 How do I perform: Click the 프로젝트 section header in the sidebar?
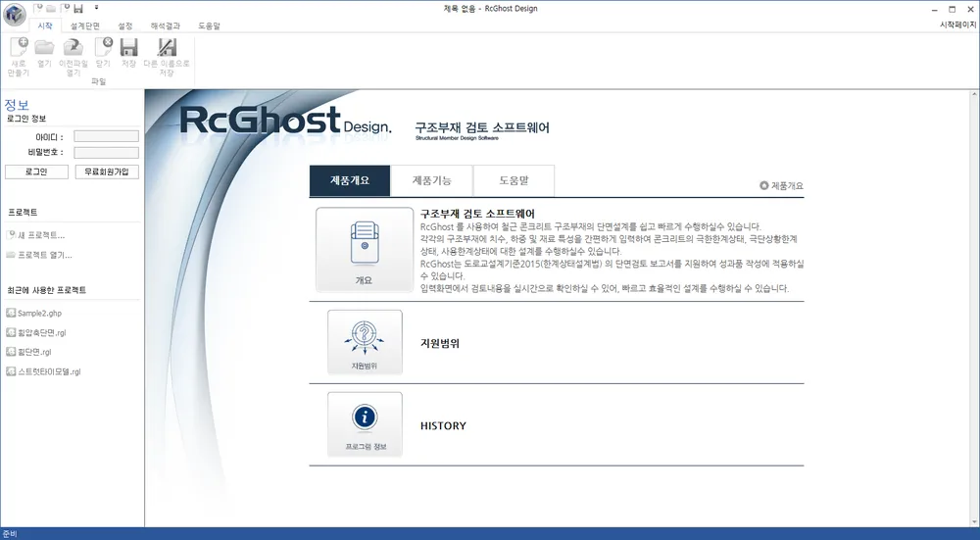[x=23, y=213]
